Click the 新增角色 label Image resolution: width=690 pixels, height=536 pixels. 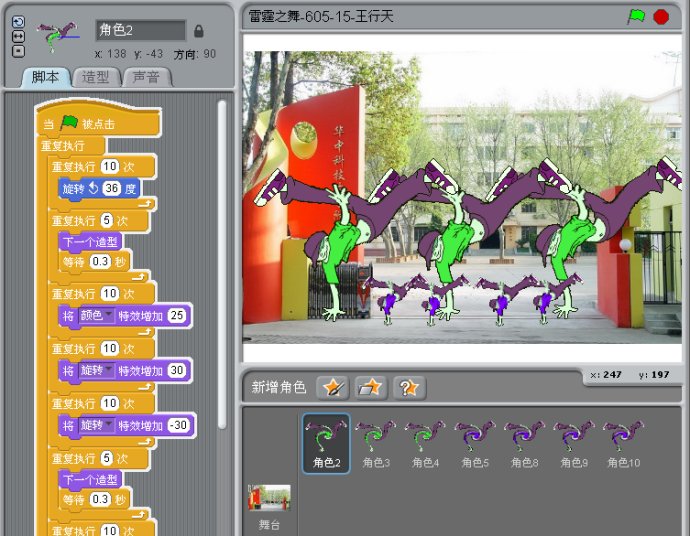(278, 387)
